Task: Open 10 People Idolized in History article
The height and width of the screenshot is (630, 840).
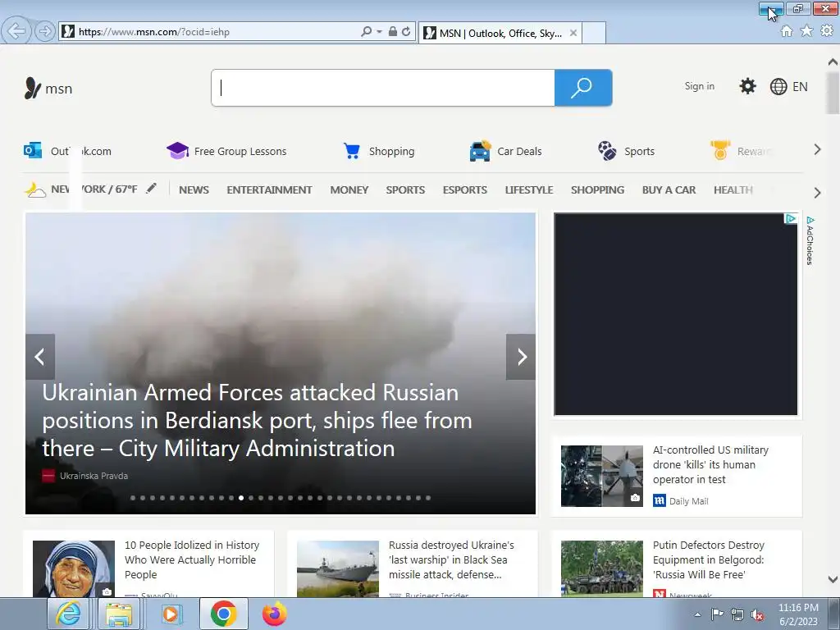Action: pyautogui.click(x=192, y=559)
